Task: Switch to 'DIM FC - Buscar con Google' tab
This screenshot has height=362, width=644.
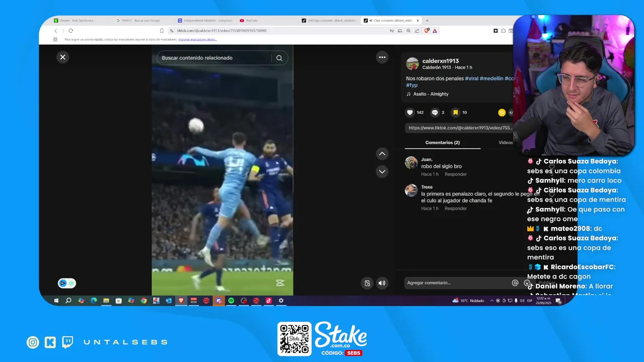Action: tap(138, 21)
